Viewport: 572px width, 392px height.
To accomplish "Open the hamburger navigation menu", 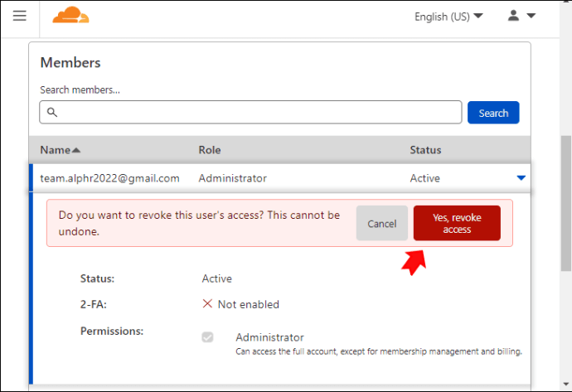I will tap(19, 16).
